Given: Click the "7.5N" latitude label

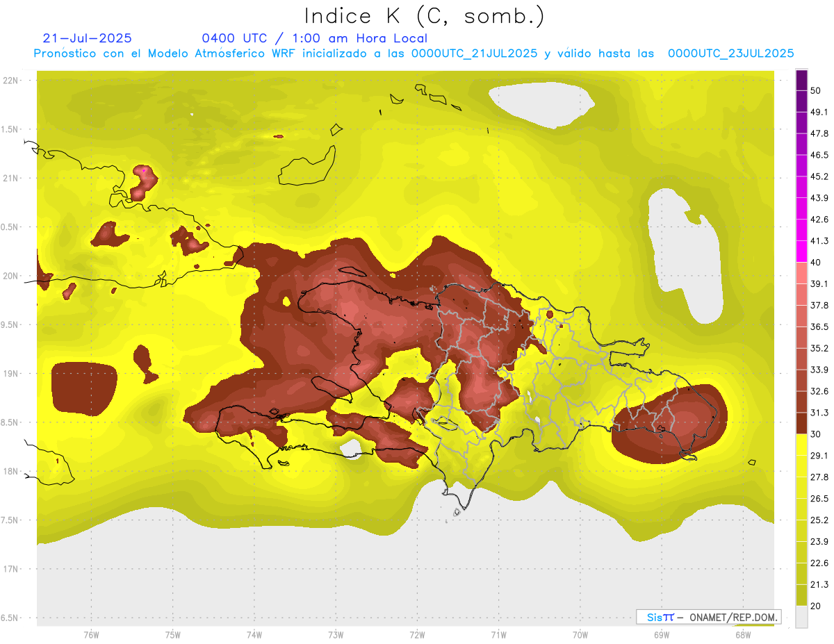Looking at the screenshot, I should pos(9,520).
